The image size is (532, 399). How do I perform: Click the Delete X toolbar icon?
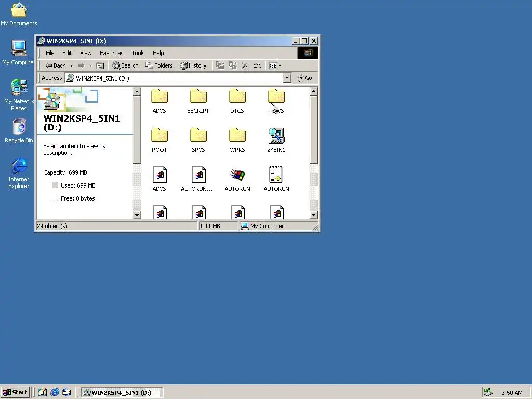pyautogui.click(x=245, y=65)
